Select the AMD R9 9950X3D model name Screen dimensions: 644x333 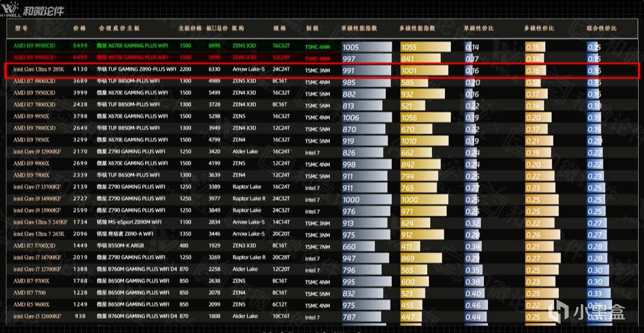point(34,45)
